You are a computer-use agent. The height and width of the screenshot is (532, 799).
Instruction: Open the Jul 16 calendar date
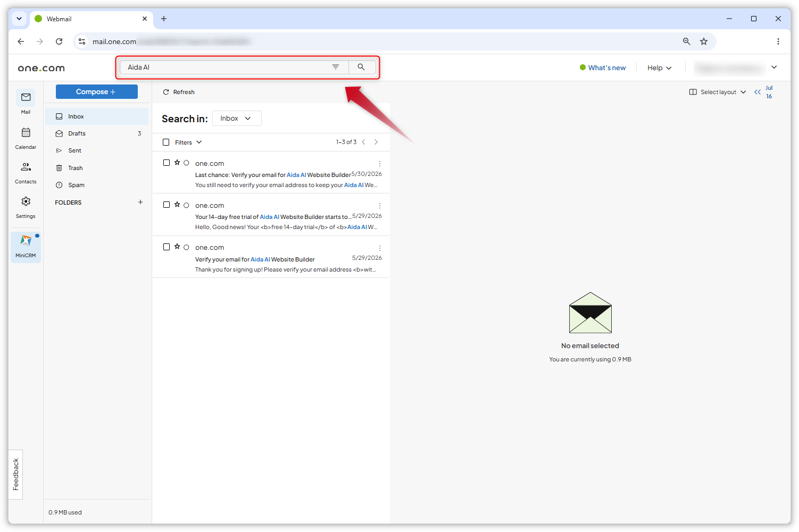tap(769, 92)
